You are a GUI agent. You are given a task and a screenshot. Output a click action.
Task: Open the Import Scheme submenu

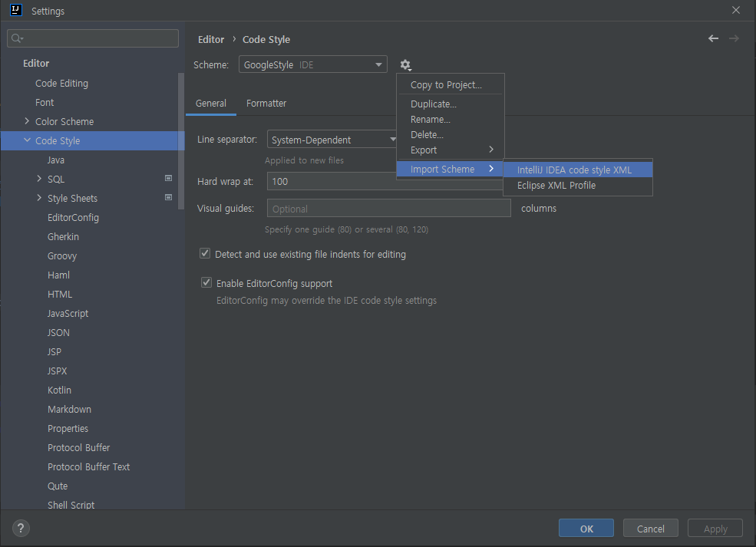pos(451,169)
